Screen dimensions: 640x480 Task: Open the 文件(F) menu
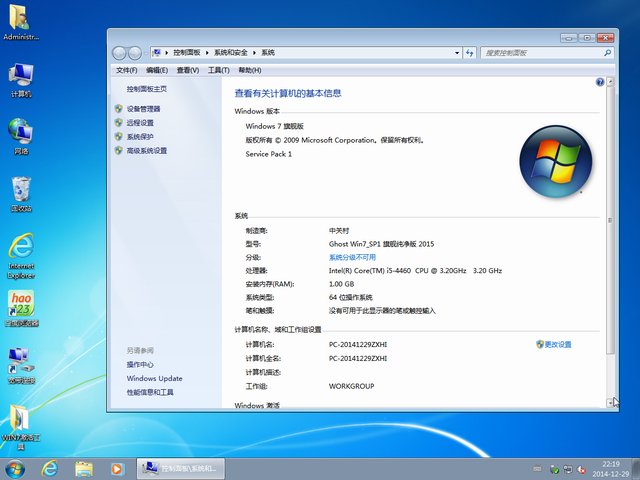click(x=126, y=70)
